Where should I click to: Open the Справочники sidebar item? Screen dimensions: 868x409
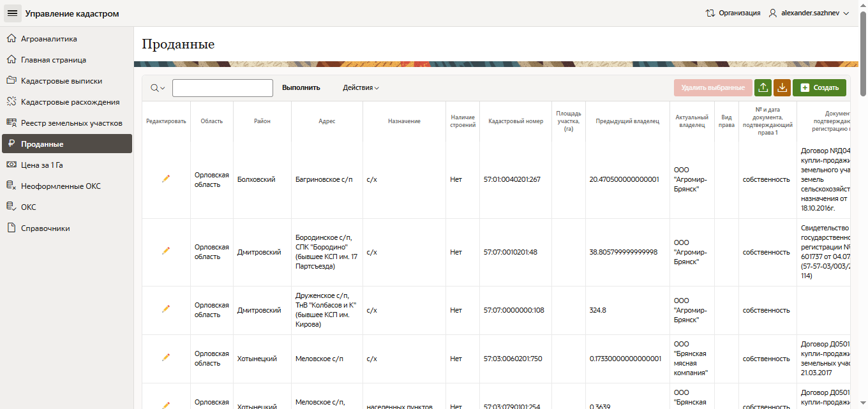point(45,228)
